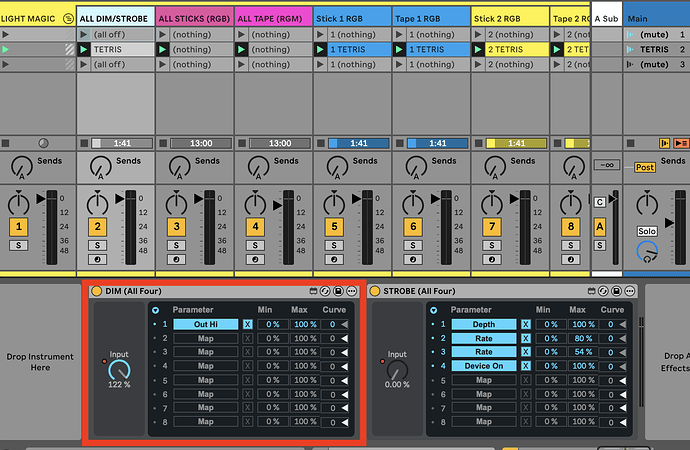Save DIM device preset with disk icon
The width and height of the screenshot is (690, 450).
point(339,291)
